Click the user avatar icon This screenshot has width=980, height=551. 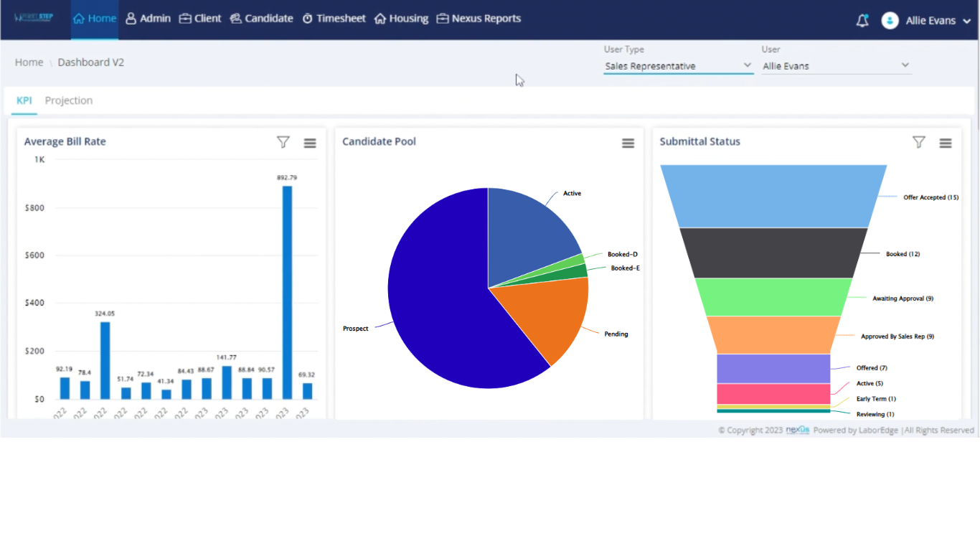(890, 21)
